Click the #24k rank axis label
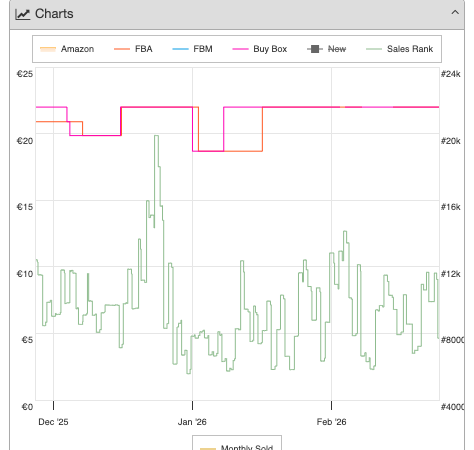 click(x=451, y=74)
